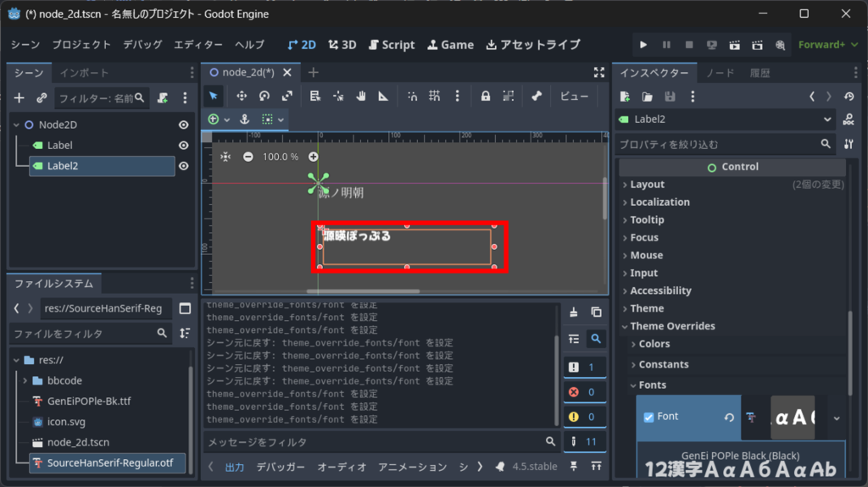The image size is (868, 487).
Task: Run the project with the Play button
Action: tap(643, 45)
